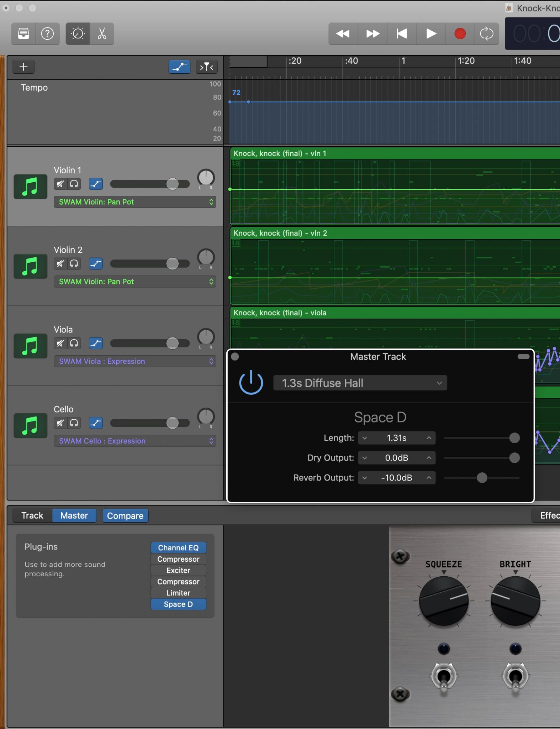The width and height of the screenshot is (560, 729).
Task: Open the scissors Editors button
Action: pos(102,34)
